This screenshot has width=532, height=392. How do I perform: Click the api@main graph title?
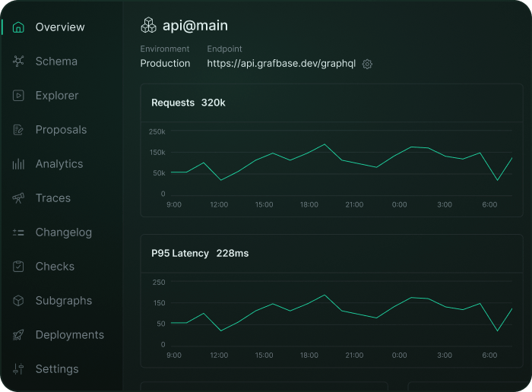pos(195,26)
